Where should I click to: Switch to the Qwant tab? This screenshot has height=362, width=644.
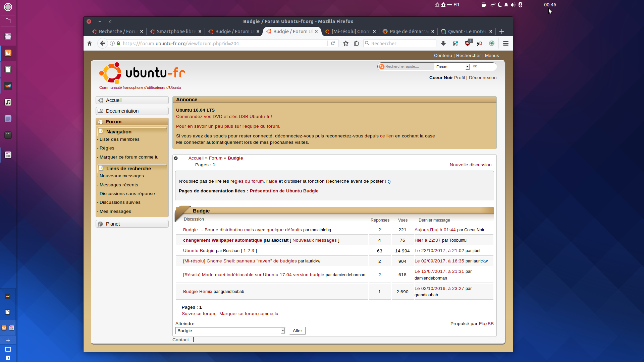click(466, 32)
